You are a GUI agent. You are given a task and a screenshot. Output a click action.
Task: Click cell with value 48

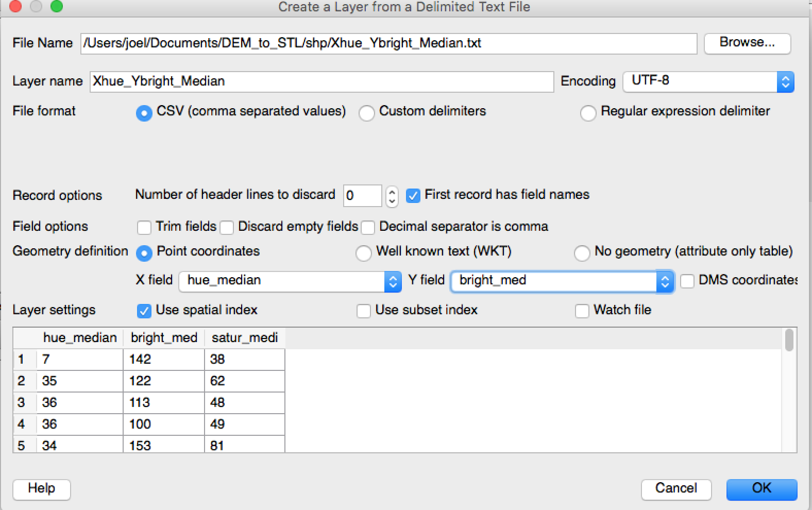click(245, 403)
